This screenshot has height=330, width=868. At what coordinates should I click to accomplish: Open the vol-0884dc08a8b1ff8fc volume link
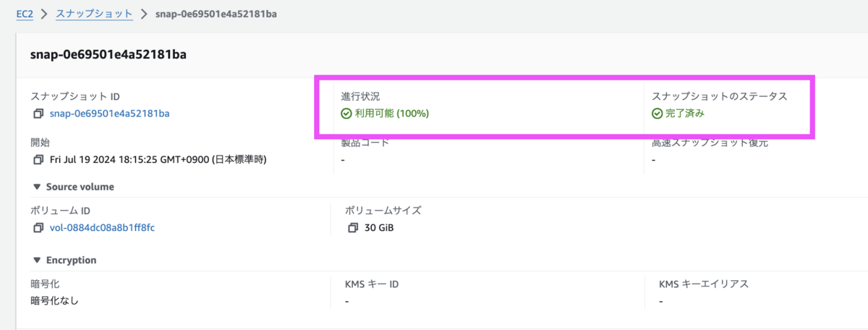point(102,228)
